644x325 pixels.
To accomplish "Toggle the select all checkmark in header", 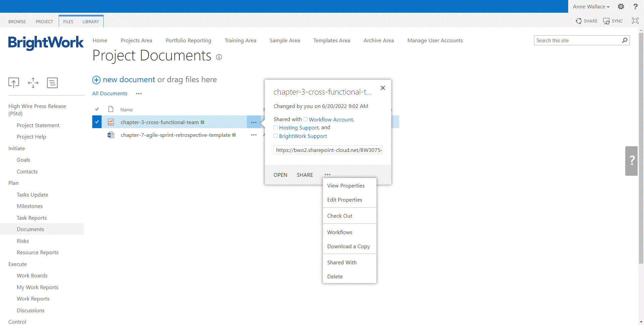I will [x=97, y=109].
